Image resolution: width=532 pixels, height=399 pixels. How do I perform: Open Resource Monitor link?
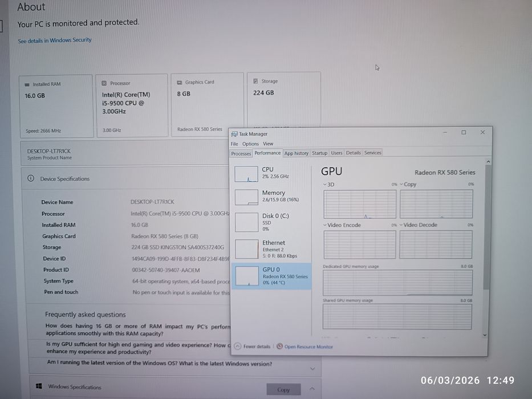308,347
